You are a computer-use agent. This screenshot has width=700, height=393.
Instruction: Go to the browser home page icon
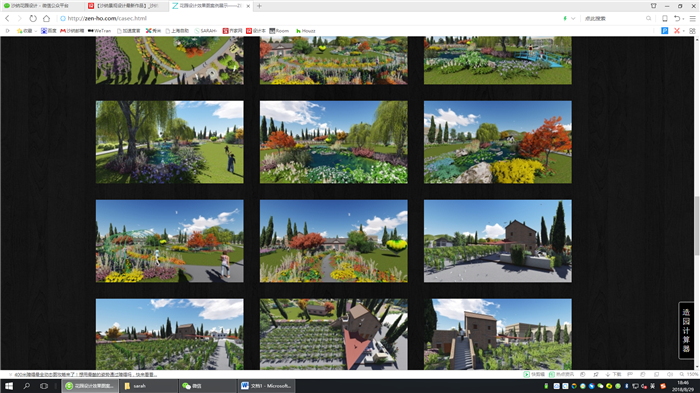coord(46,18)
